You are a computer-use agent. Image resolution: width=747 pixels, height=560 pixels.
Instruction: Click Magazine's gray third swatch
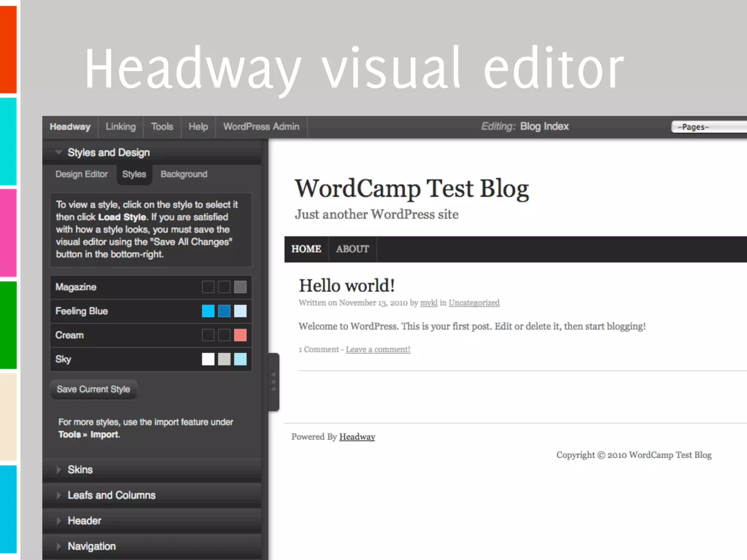pos(240,287)
